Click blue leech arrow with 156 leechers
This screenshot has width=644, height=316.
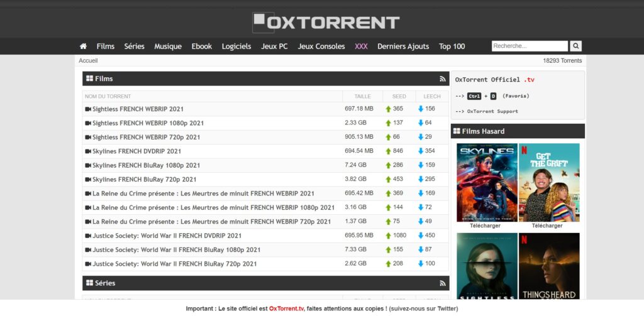click(421, 109)
